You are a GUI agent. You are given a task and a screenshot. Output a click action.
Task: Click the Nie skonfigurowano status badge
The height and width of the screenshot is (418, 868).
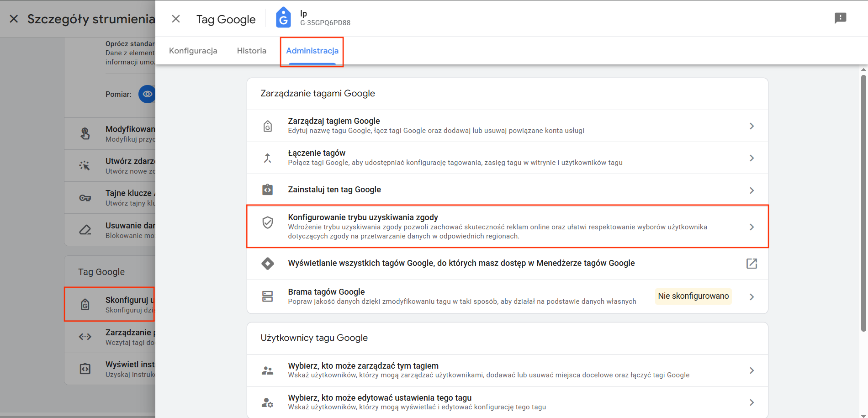[693, 296]
